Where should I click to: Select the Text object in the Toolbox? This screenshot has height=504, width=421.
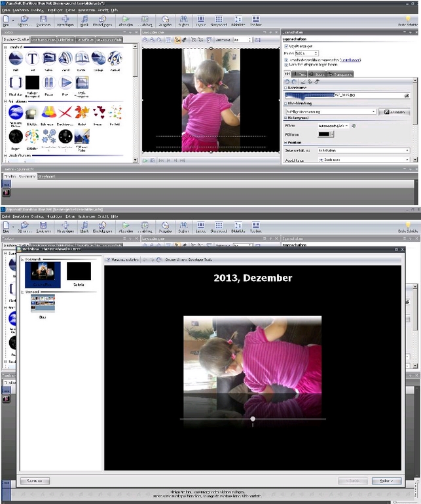tap(32, 59)
